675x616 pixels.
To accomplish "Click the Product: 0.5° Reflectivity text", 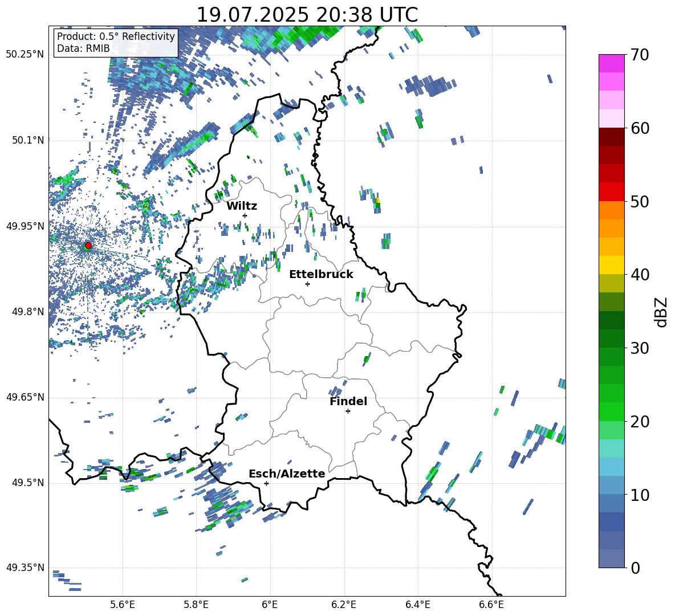I will point(116,36).
